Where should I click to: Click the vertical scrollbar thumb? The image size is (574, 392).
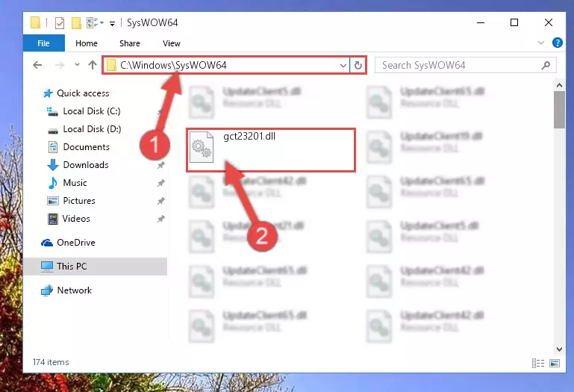[x=559, y=110]
